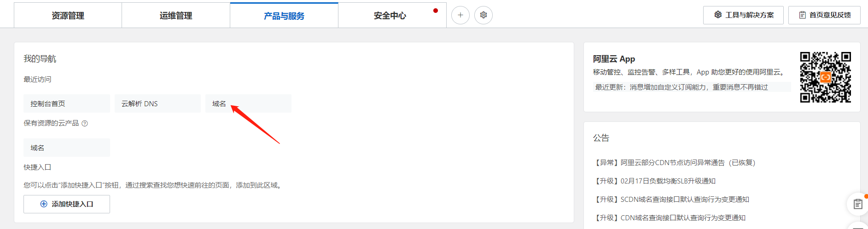Image resolution: width=868 pixels, height=229 pixels.
Task: Click the 阿里云 App heading
Action: [614, 59]
